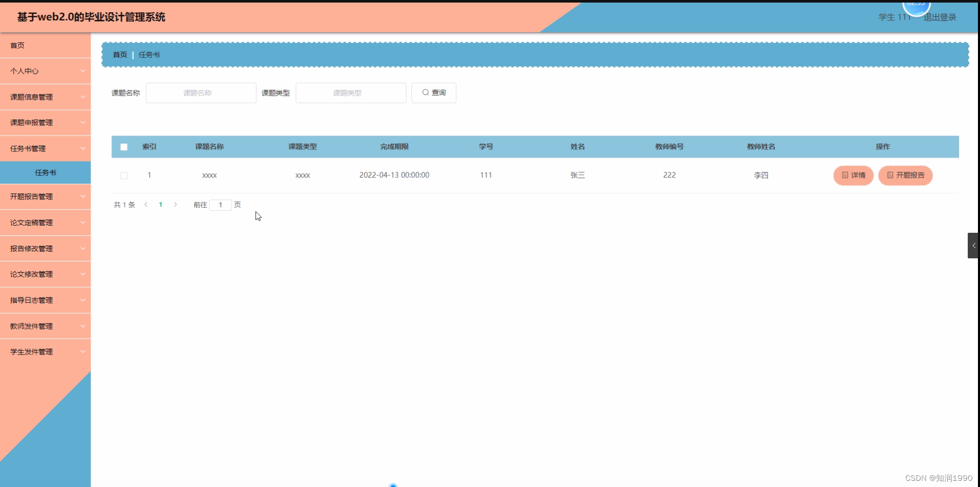Click the 查询 query button
The image size is (980, 487).
click(434, 93)
